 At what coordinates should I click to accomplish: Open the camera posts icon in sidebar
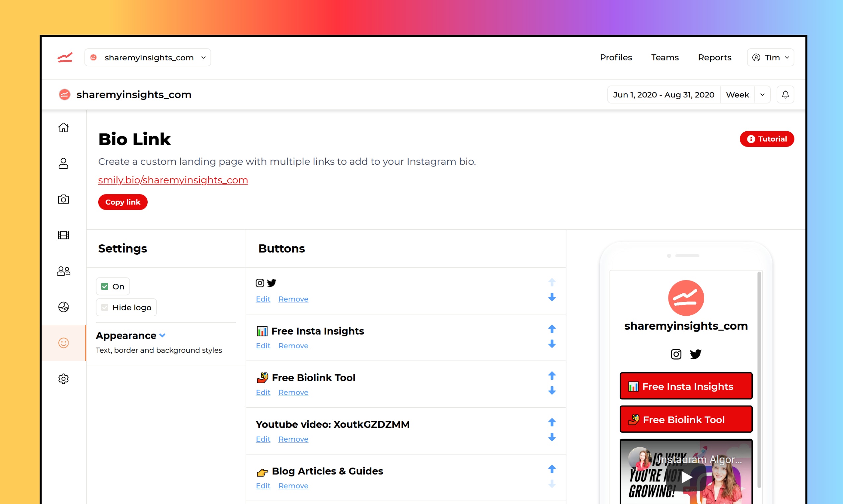pos(63,199)
